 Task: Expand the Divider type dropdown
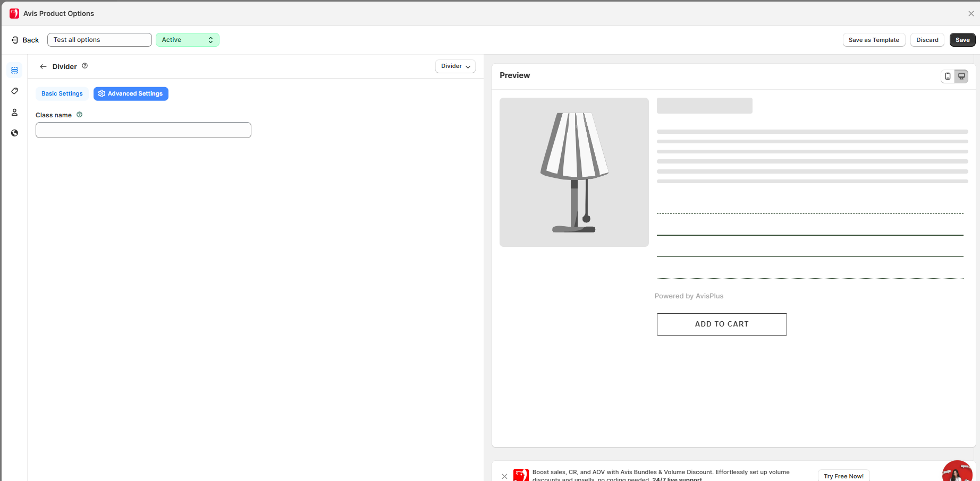(455, 66)
